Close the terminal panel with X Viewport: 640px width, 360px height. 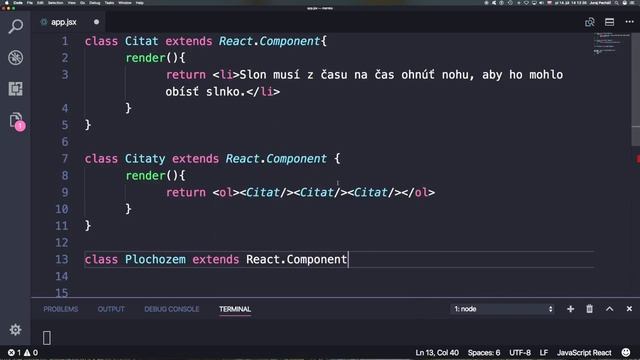(x=629, y=309)
